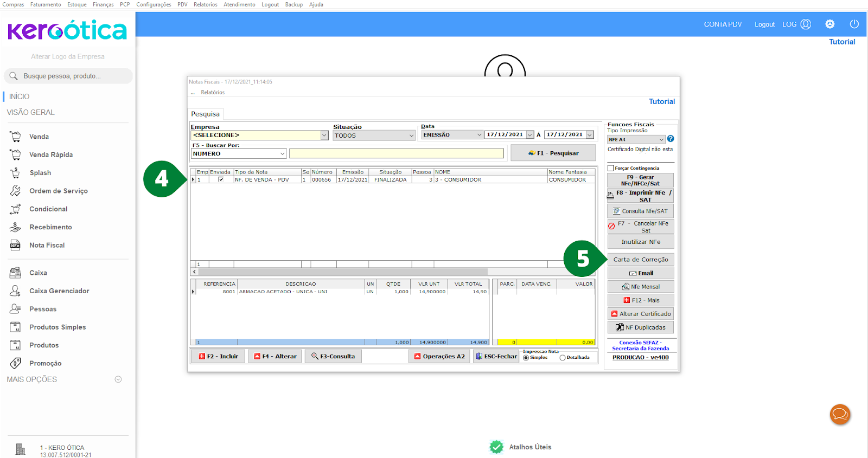Viewport: 868px width, 458px height.
Task: Open the start date picker dropdown
Action: click(x=530, y=135)
